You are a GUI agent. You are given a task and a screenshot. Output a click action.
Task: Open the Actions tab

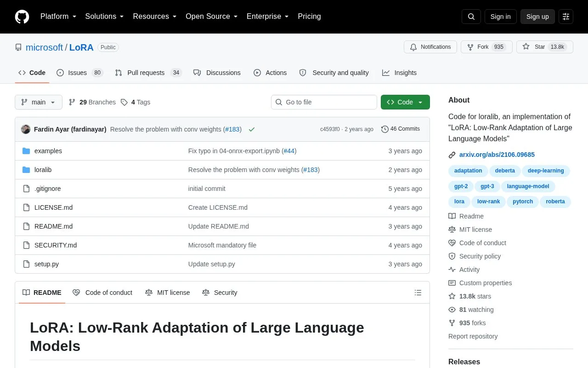[270, 73]
